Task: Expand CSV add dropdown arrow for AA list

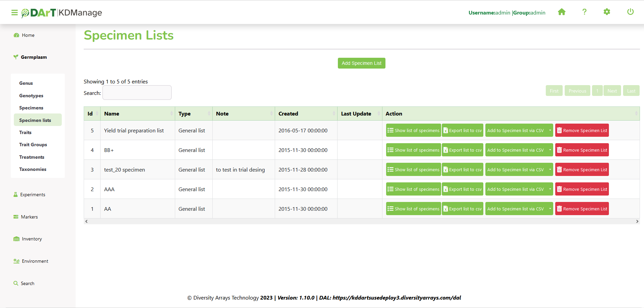Action: point(550,209)
